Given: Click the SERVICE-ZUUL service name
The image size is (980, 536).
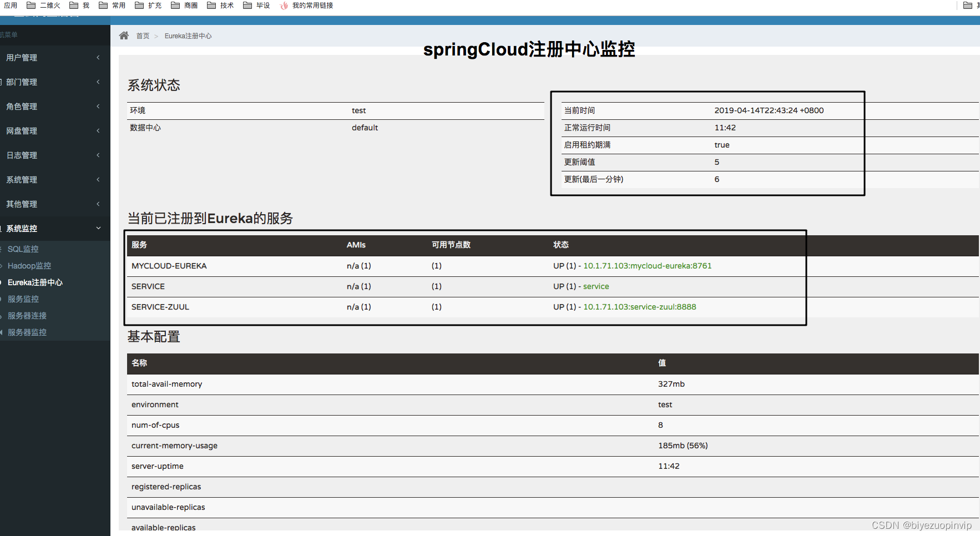Looking at the screenshot, I should [x=160, y=307].
